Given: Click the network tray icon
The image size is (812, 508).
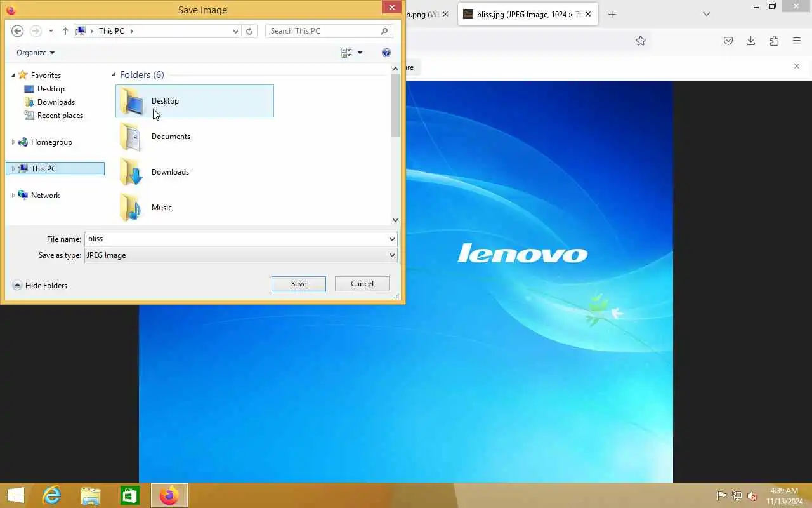Looking at the screenshot, I should coord(737,496).
